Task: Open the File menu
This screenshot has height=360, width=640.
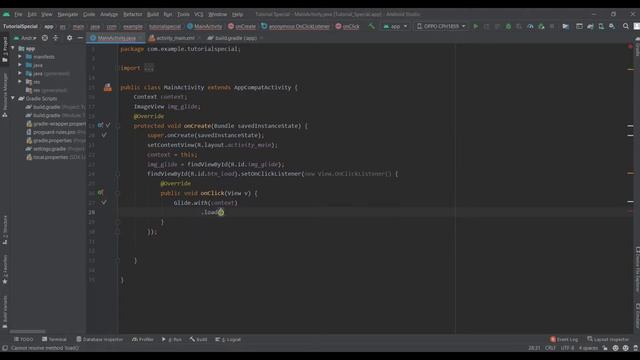Action: (18, 14)
